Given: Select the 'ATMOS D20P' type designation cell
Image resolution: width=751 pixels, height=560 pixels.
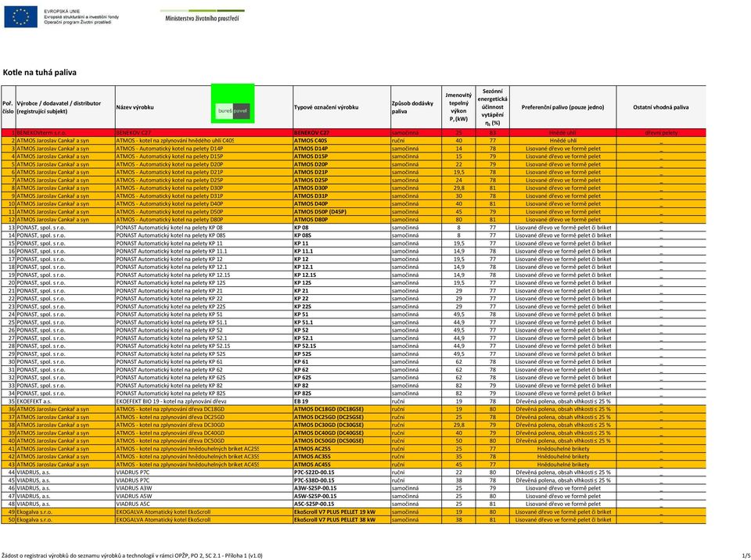Looking at the screenshot, I should coord(342,164).
